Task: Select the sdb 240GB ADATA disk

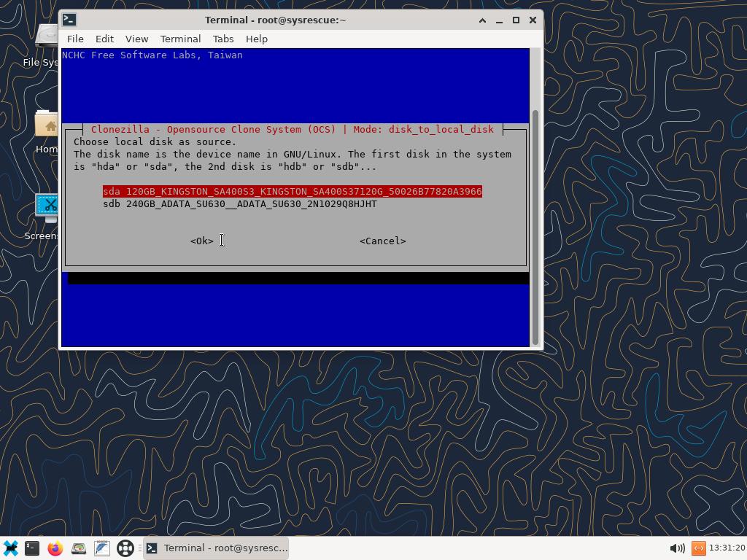Action: [x=240, y=204]
